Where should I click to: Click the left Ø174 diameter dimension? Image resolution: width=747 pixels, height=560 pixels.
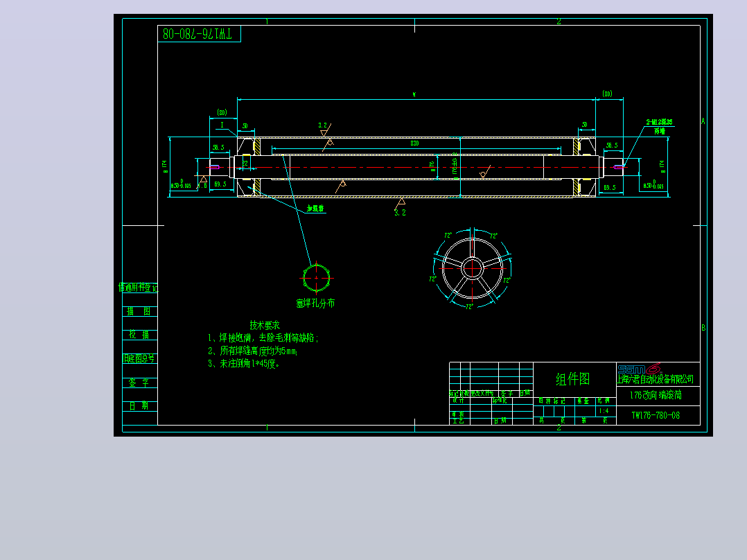click(165, 166)
